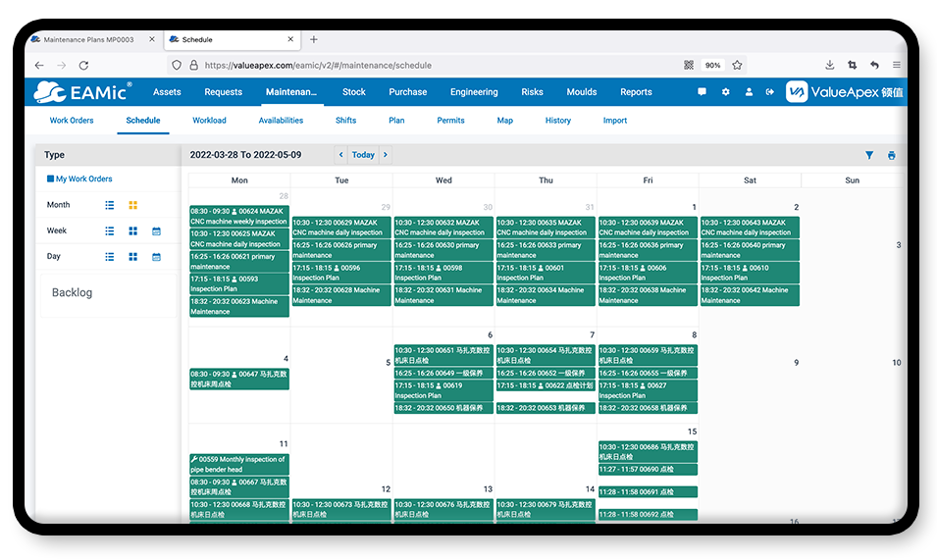This screenshot has width=937, height=560.
Task: Select Month grid view icon
Action: click(132, 205)
